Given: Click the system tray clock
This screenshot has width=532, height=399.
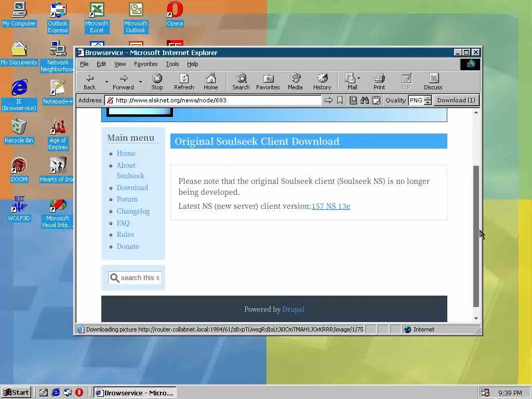Looking at the screenshot, I should 510,393.
